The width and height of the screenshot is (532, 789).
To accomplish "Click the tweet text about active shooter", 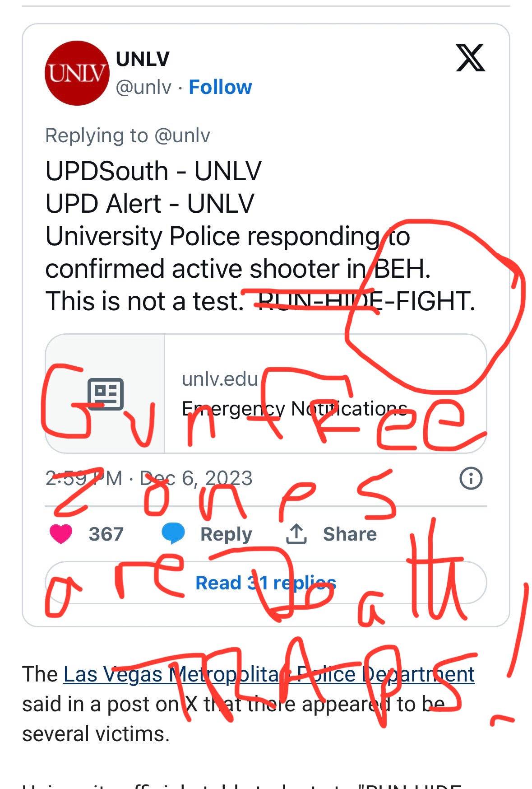I will point(260,236).
